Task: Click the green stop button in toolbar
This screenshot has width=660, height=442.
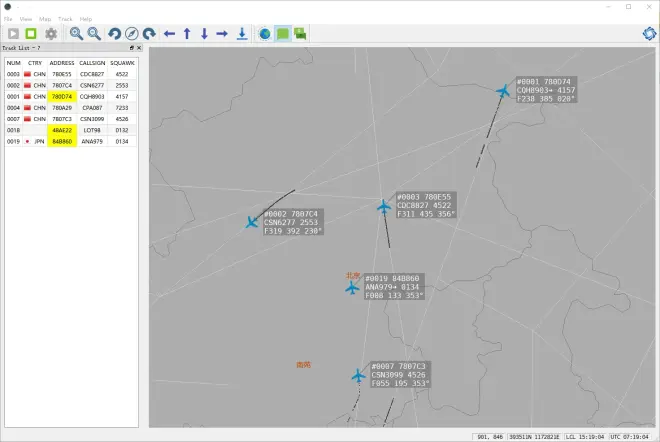Action: click(x=31, y=33)
